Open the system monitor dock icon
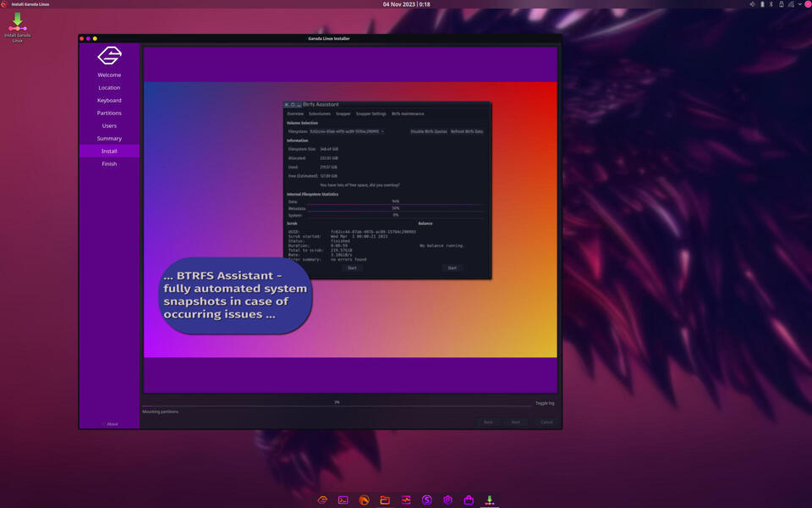Screen dimensions: 812x508 pyautogui.click(x=406, y=500)
